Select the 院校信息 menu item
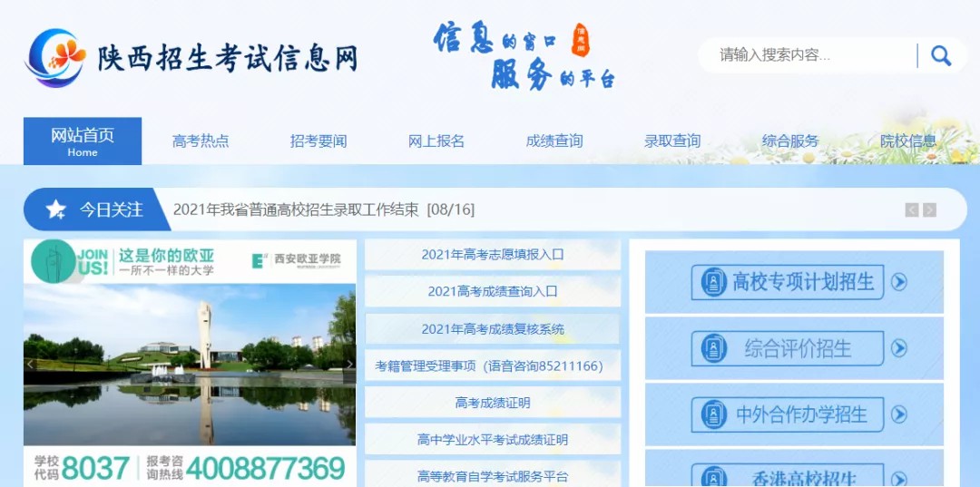Screen dimensions: 980x487 (908, 141)
